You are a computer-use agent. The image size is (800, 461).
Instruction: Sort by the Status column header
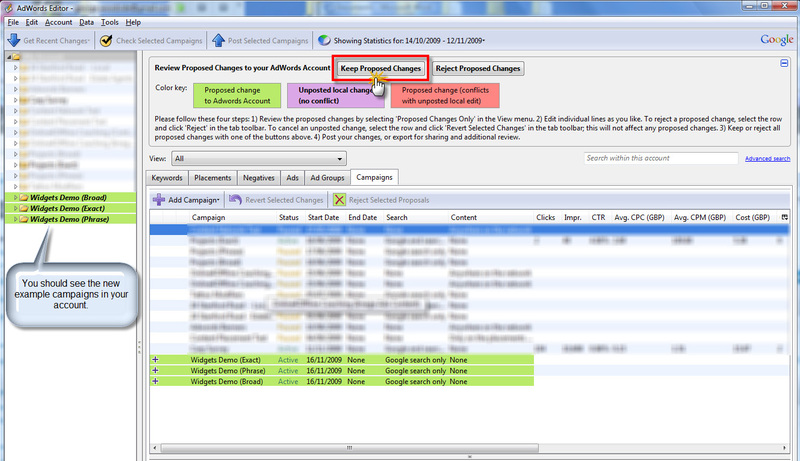pyautogui.click(x=290, y=217)
